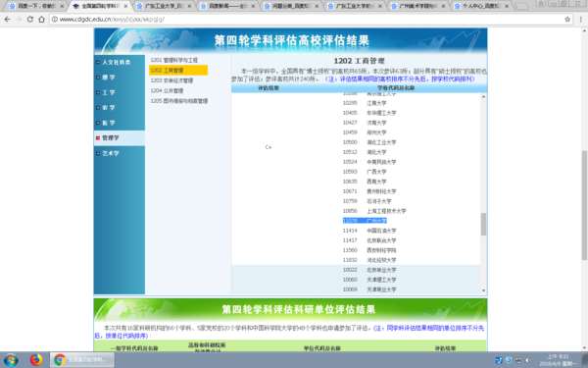The height and width of the screenshot is (368, 588).
Task: Select the 管理学 category
Action: pyautogui.click(x=120, y=137)
